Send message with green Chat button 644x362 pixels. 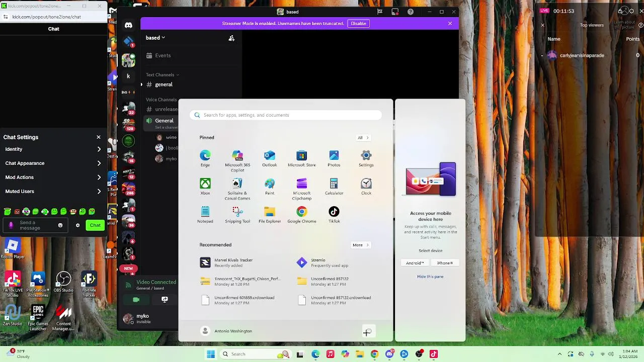point(95,225)
